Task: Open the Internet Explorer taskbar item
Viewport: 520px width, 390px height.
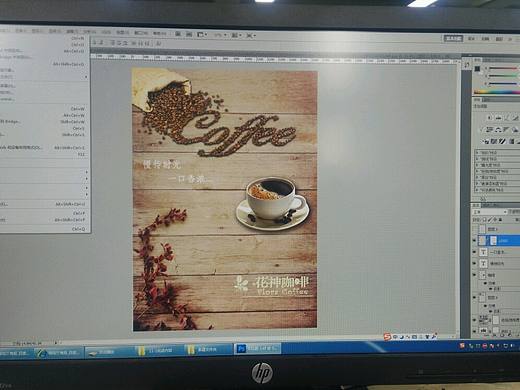Action: coord(59,352)
